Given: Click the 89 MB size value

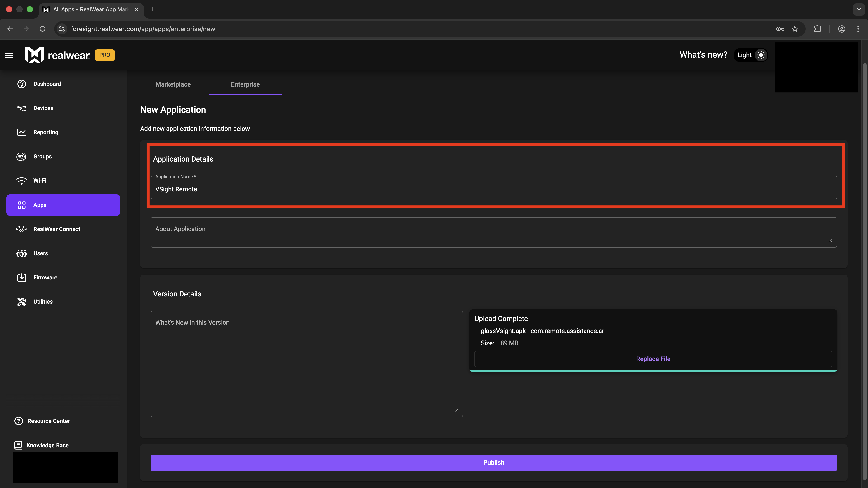Looking at the screenshot, I should point(509,343).
